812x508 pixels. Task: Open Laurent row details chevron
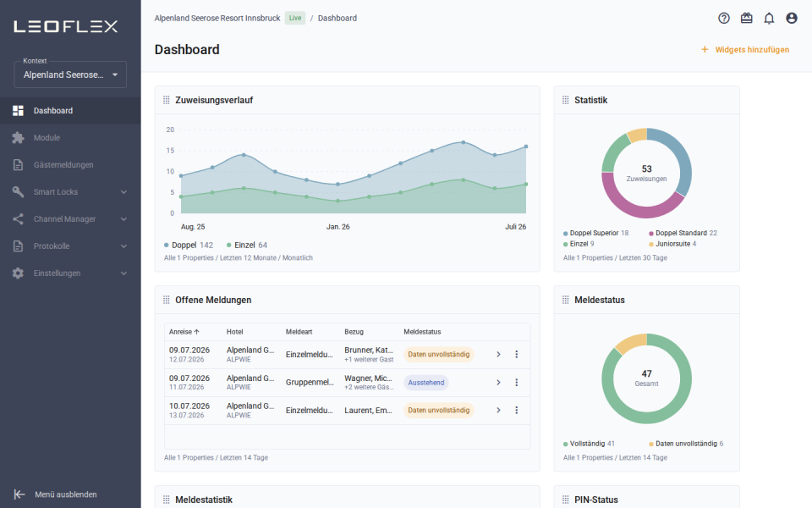498,410
